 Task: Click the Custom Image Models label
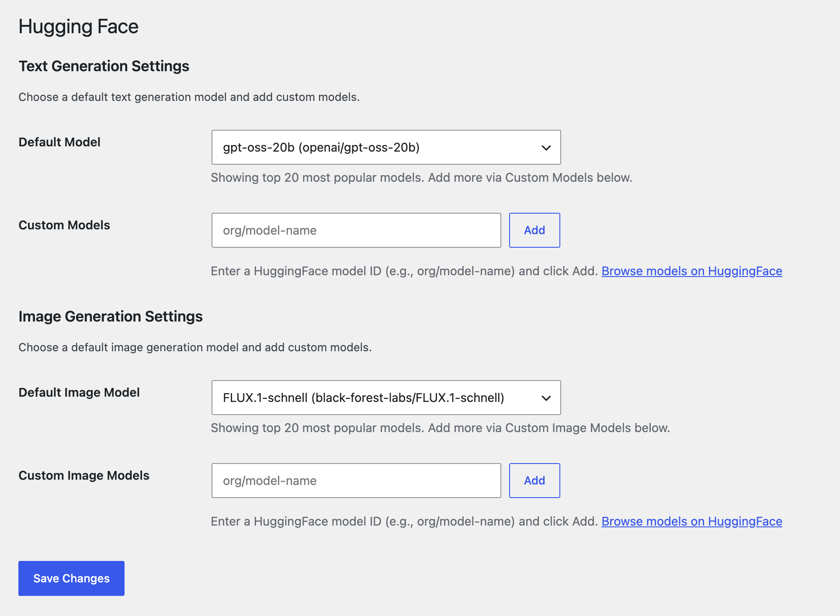pyautogui.click(x=83, y=475)
